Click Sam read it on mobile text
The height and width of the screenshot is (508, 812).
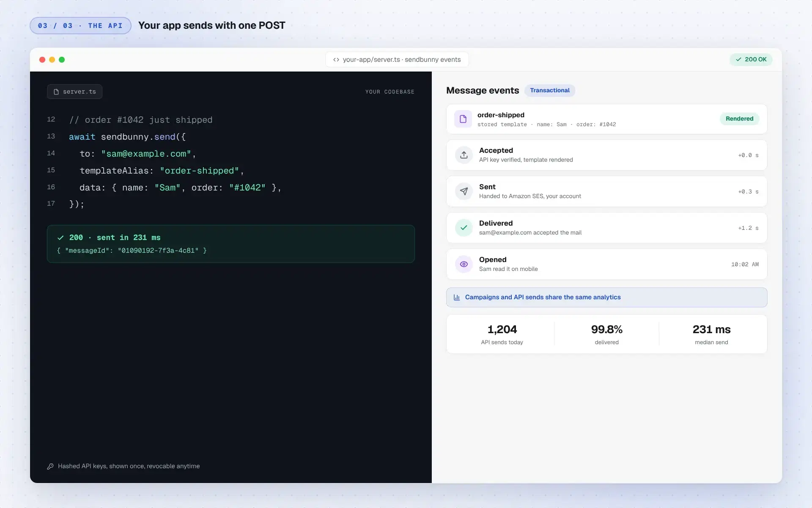click(508, 269)
